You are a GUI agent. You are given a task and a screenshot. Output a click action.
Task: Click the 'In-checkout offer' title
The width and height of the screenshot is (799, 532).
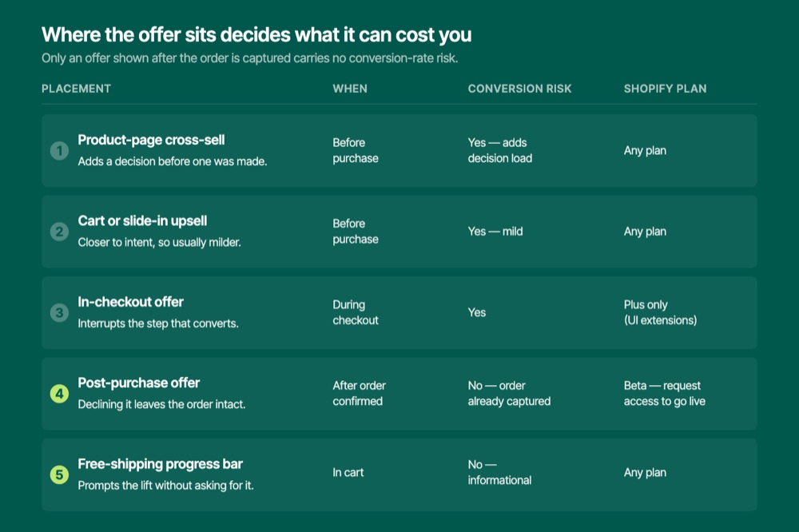[x=130, y=302]
